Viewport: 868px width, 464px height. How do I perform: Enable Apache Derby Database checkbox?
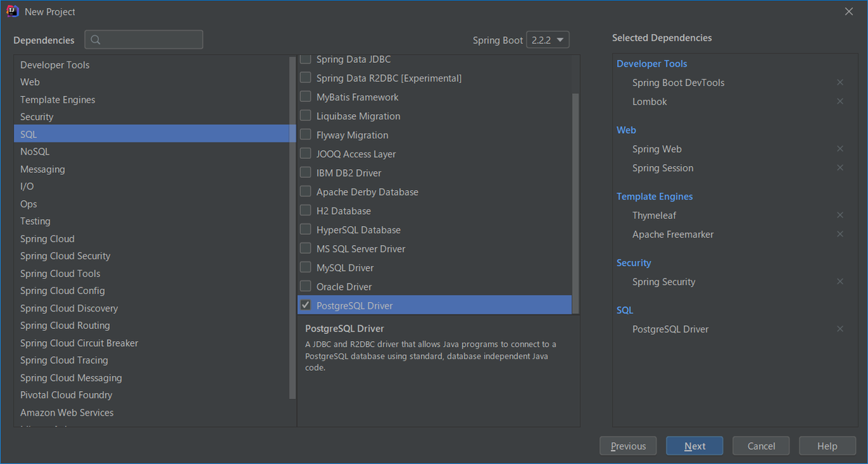pyautogui.click(x=305, y=192)
